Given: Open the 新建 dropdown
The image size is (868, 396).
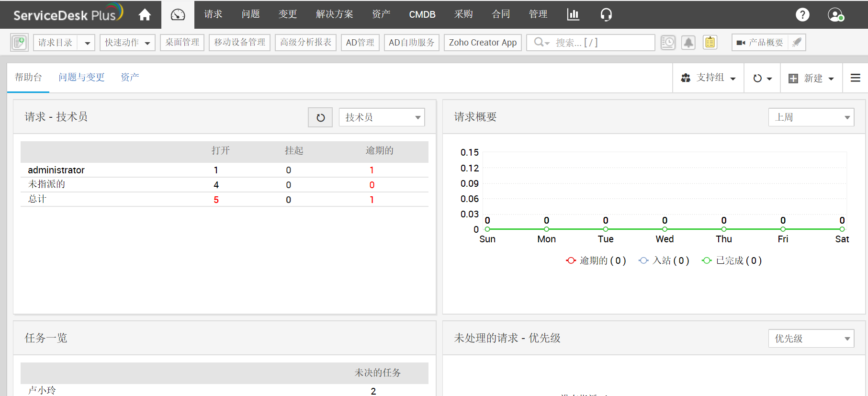Looking at the screenshot, I should tap(811, 78).
